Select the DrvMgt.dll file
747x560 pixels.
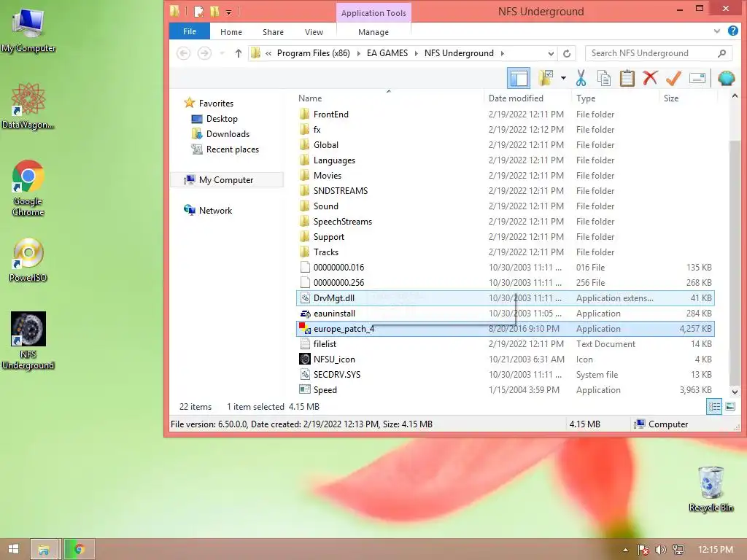pos(505,298)
